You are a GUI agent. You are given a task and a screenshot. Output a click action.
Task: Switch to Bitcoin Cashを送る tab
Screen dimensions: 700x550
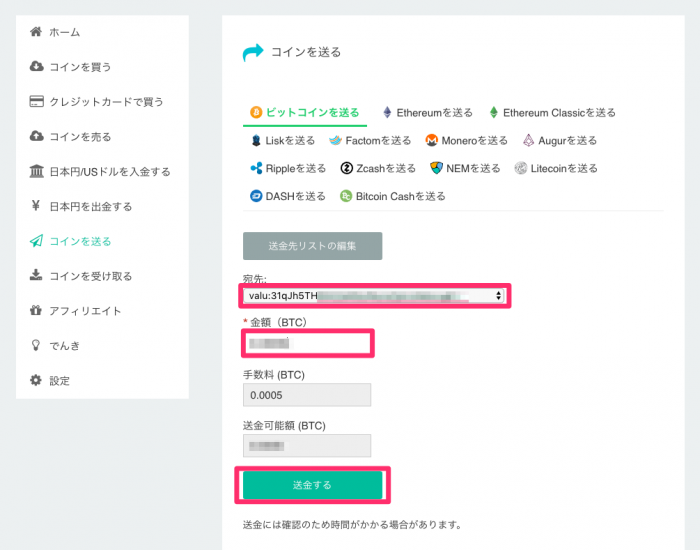point(393,196)
